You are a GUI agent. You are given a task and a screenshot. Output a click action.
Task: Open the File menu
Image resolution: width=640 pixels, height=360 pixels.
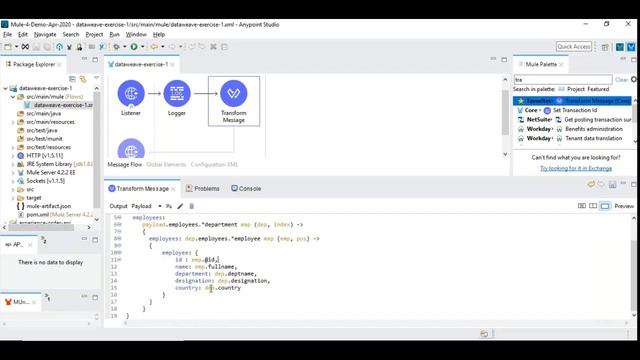click(7, 35)
